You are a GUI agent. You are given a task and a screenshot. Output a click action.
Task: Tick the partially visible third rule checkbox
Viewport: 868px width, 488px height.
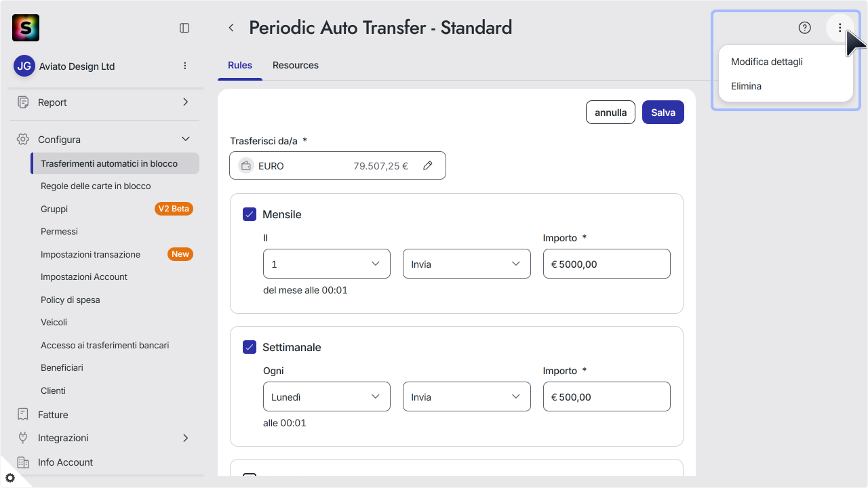point(250,475)
